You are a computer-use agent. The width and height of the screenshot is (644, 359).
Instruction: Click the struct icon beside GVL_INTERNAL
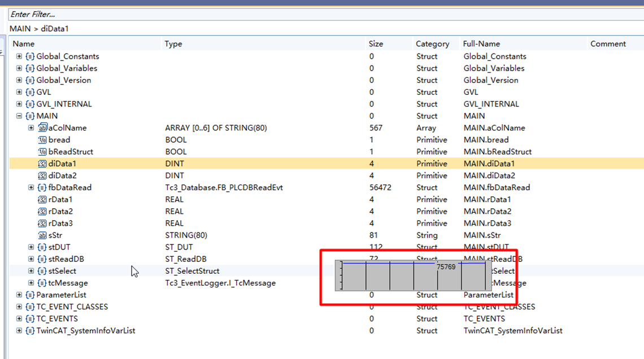[x=30, y=104]
